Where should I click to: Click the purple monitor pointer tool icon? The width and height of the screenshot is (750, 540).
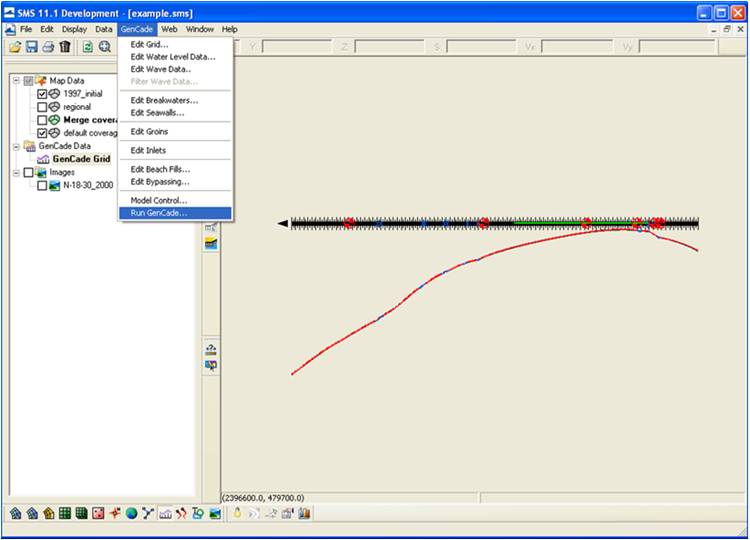tap(211, 366)
